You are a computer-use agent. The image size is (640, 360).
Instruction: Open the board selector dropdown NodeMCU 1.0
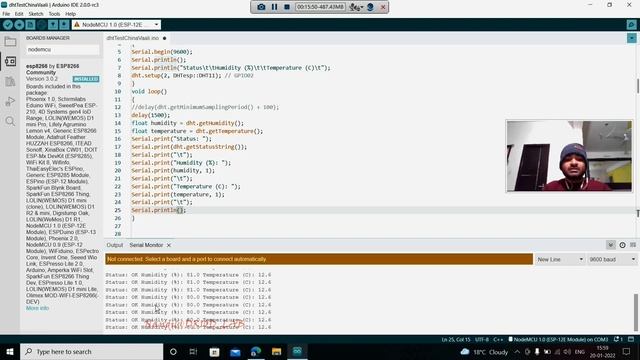point(116,25)
